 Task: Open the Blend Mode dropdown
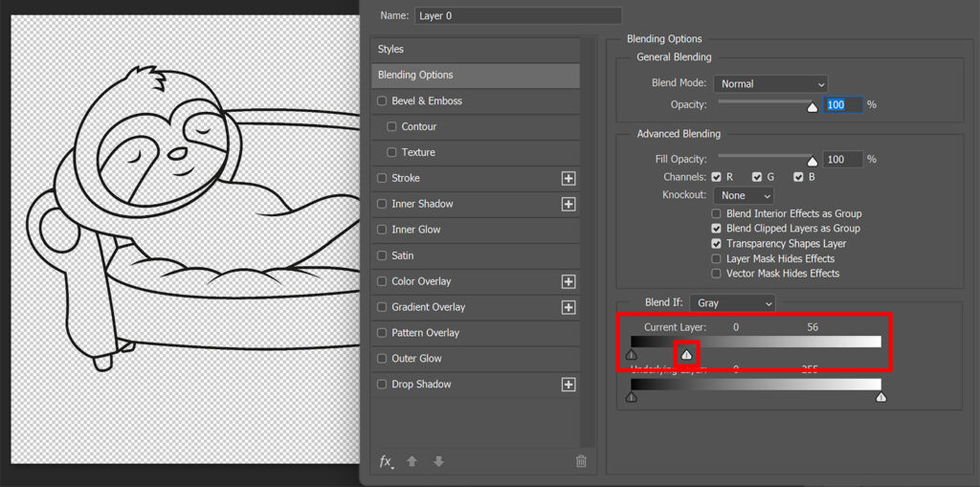[770, 84]
